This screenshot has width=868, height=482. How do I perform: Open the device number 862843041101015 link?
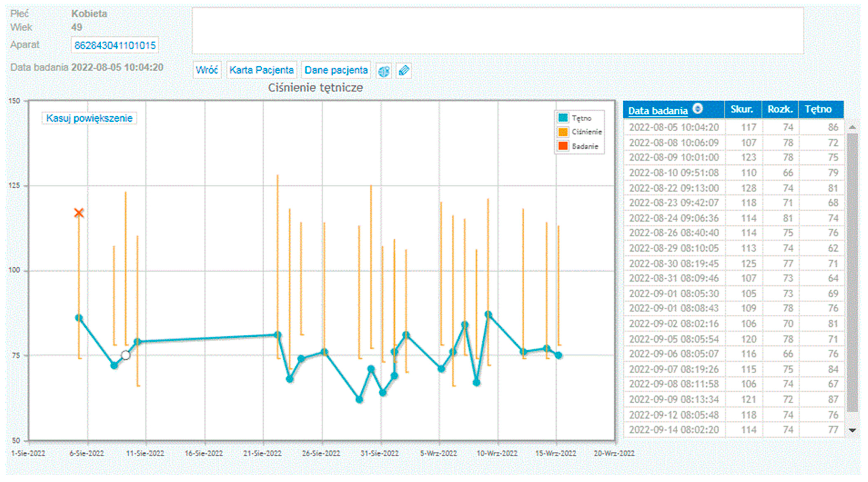tap(115, 45)
